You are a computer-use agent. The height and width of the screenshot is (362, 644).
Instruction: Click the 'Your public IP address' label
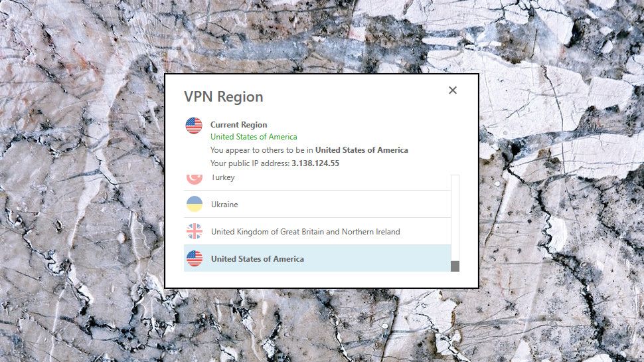(x=250, y=163)
